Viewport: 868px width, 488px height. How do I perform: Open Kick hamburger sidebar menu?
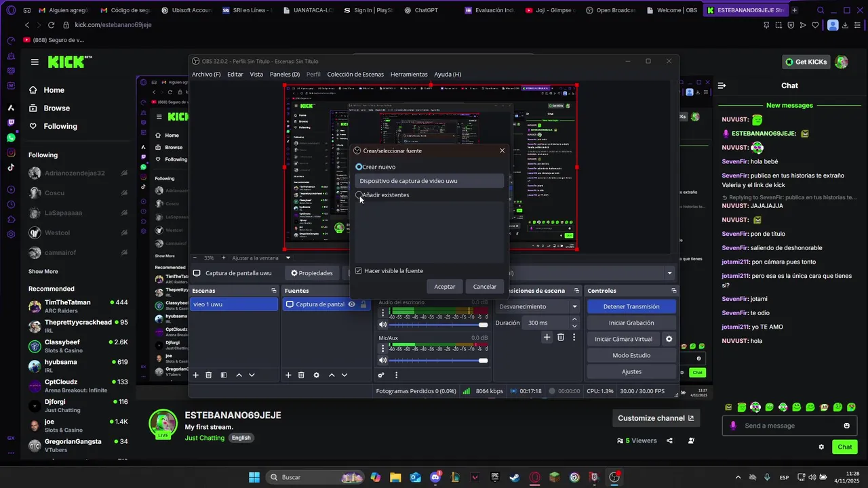(x=35, y=62)
